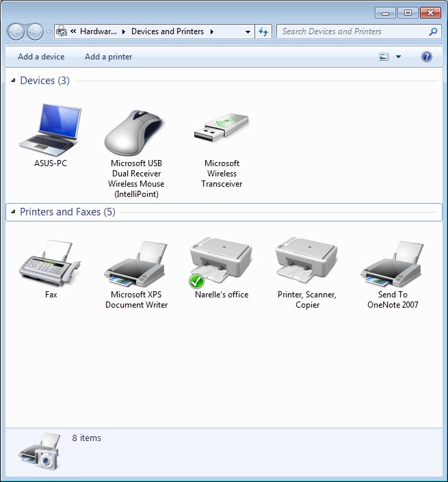
Task: Click the double chevron breadcrumb overflow
Action: [x=73, y=31]
